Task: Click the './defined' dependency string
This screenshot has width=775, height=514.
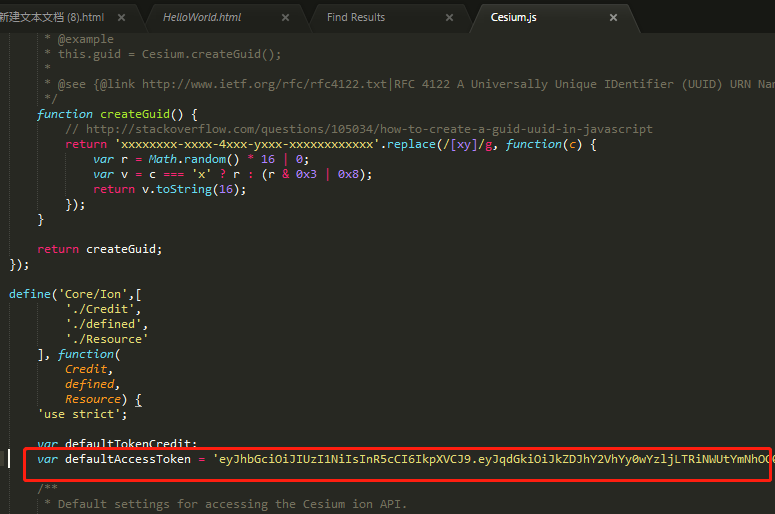Action: 104,324
